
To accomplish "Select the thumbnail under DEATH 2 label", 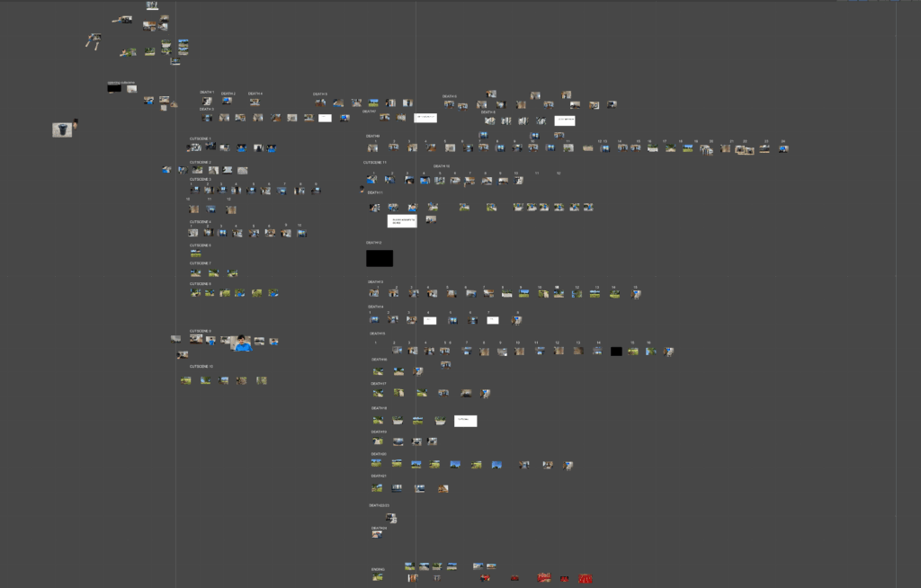I will 228,101.
